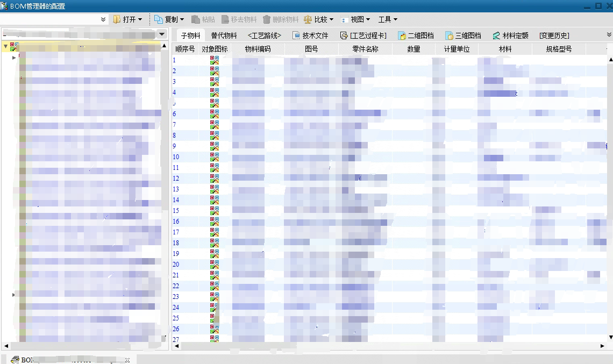
Task: Open the 二维图档 tab
Action: pos(416,35)
